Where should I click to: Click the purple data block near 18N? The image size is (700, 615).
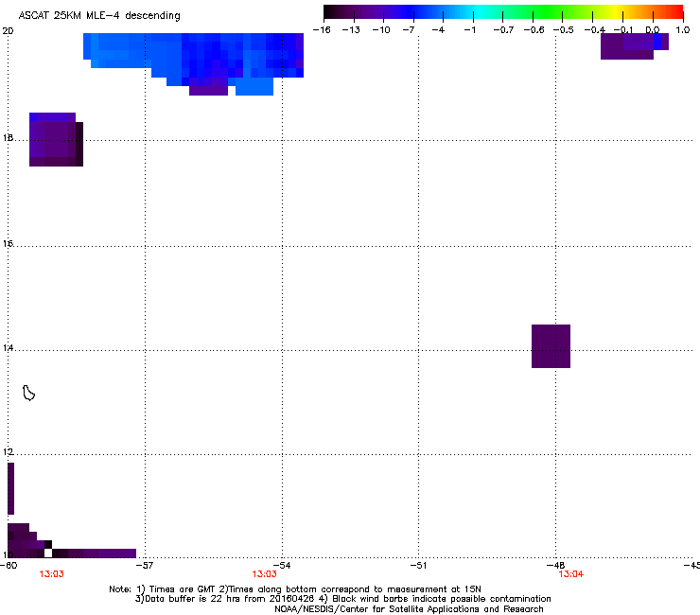pyautogui.click(x=56, y=139)
